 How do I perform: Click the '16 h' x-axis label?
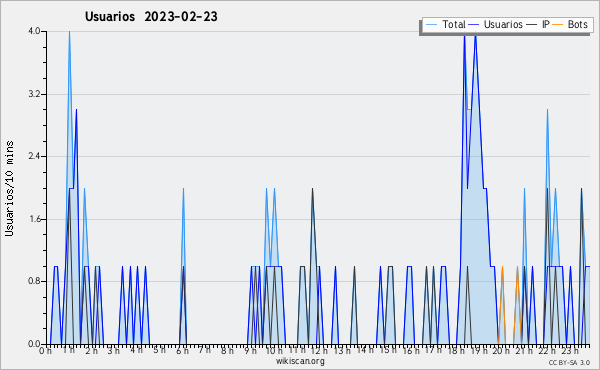(x=411, y=350)
